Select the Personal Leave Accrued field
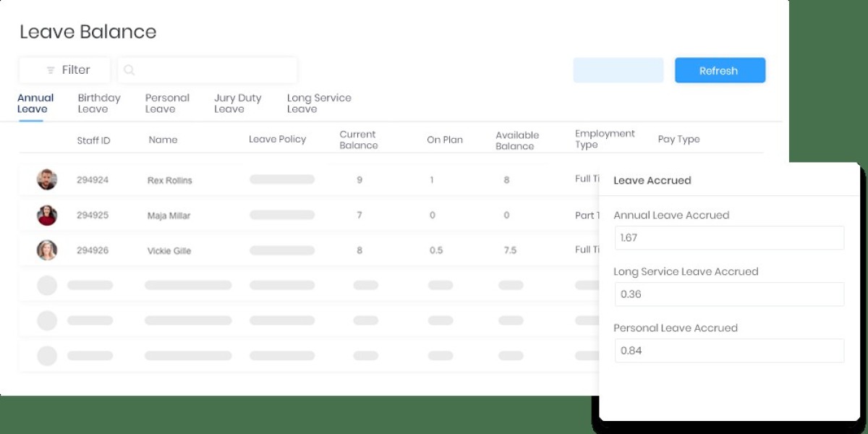The height and width of the screenshot is (434, 868). coord(729,351)
